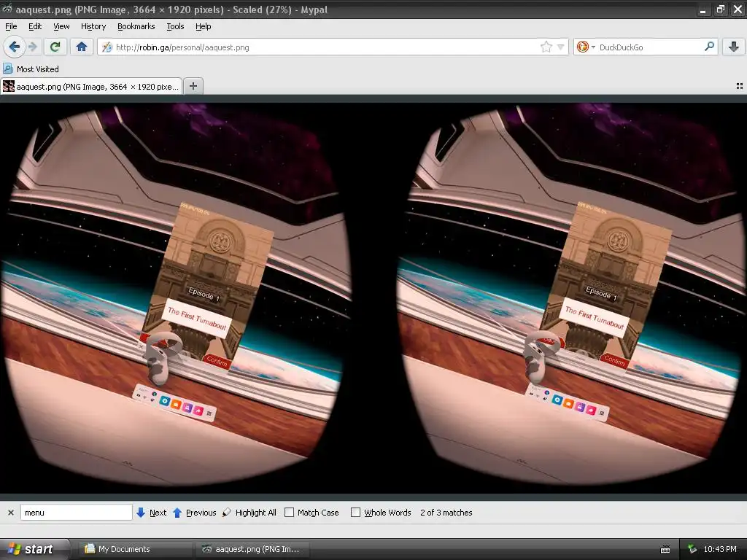The width and height of the screenshot is (747, 560).
Task: Enable the Whole Words checkbox
Action: pos(355,513)
